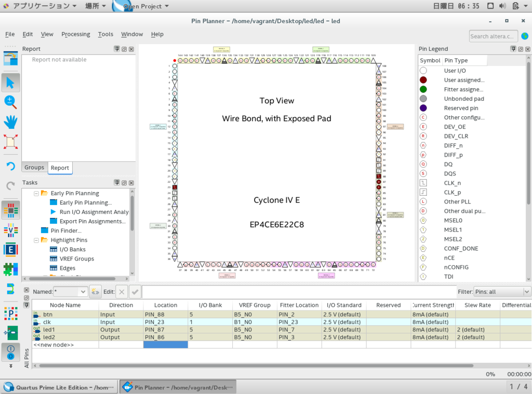Open Export Pin Assignments task
The height and width of the screenshot is (394, 532).
pyautogui.click(x=88, y=221)
